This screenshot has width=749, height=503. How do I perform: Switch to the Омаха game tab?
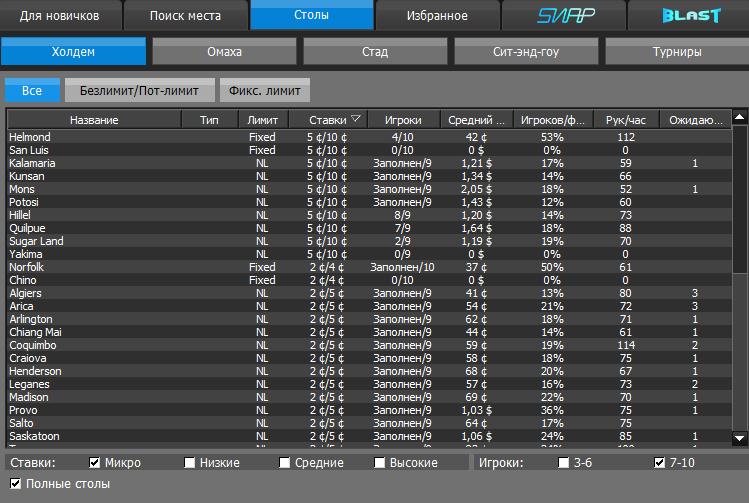(225, 51)
